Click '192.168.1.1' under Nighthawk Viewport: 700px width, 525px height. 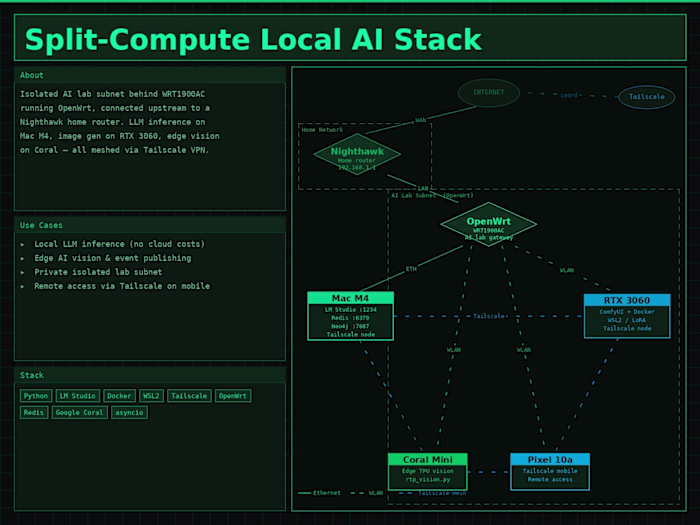point(357,168)
